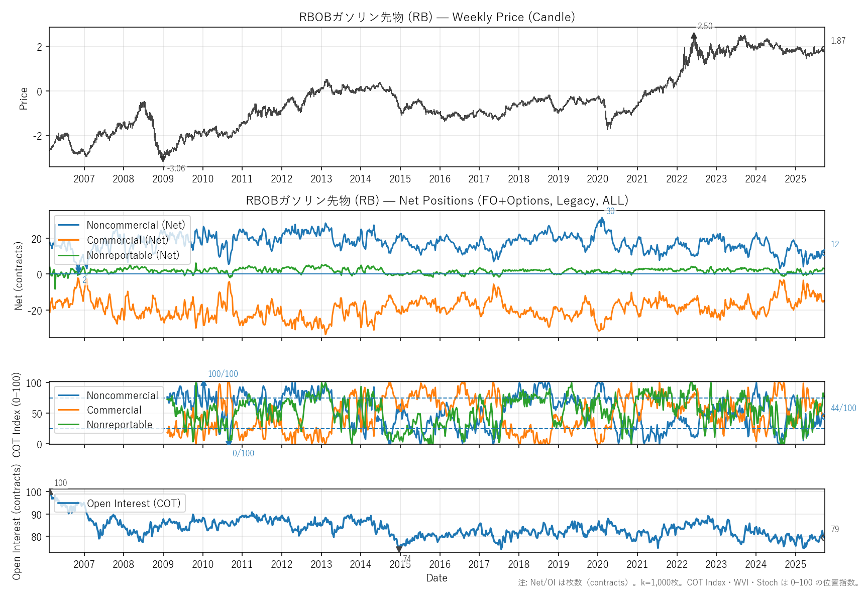Toggle the Commercial (Net) legend entry
The image size is (868, 593).
(128, 240)
